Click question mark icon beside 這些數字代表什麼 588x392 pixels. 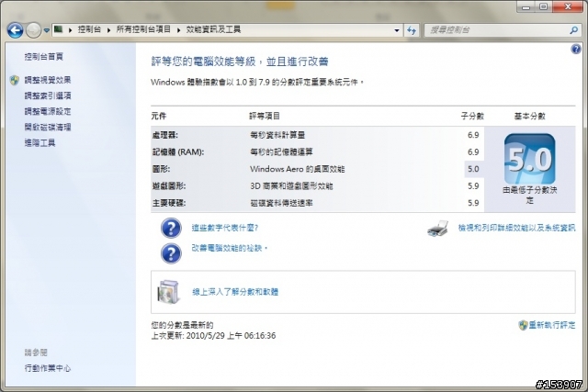click(171, 228)
